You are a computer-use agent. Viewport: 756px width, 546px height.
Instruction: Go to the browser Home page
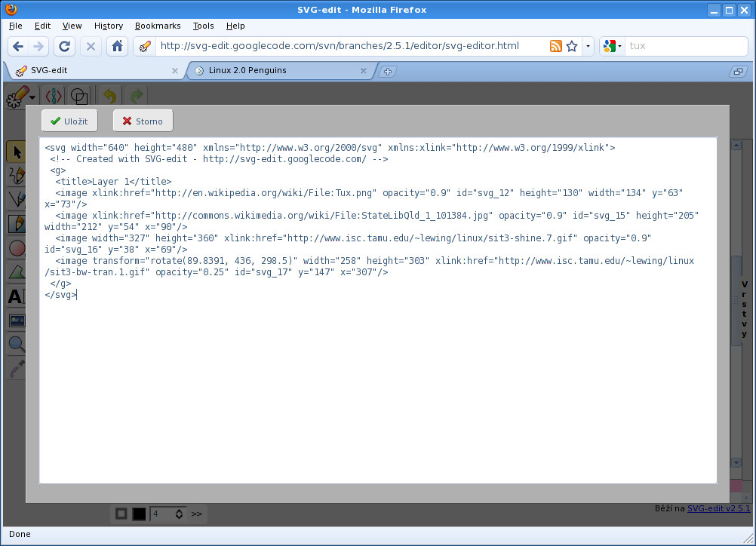pos(117,46)
